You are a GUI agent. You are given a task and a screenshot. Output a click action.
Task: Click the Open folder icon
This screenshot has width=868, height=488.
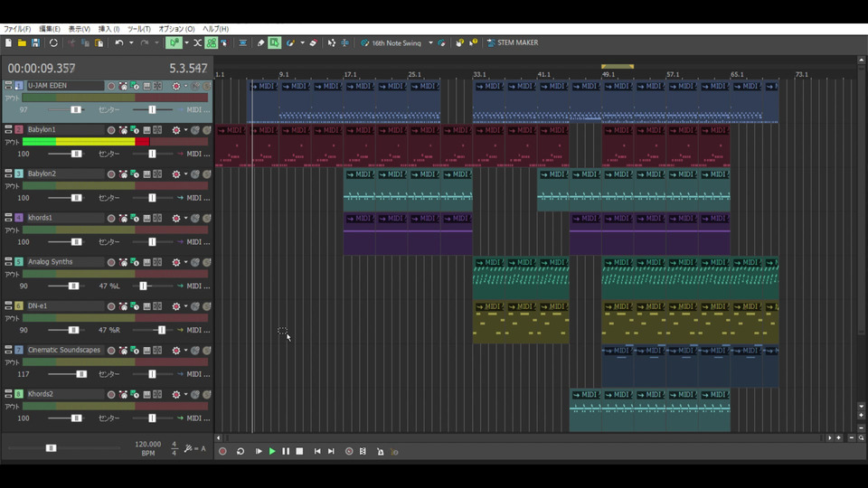[x=22, y=42]
